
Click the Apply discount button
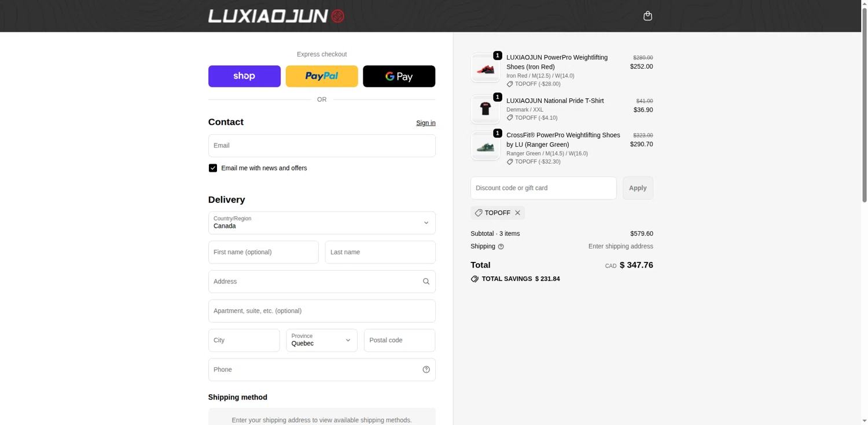[638, 188]
